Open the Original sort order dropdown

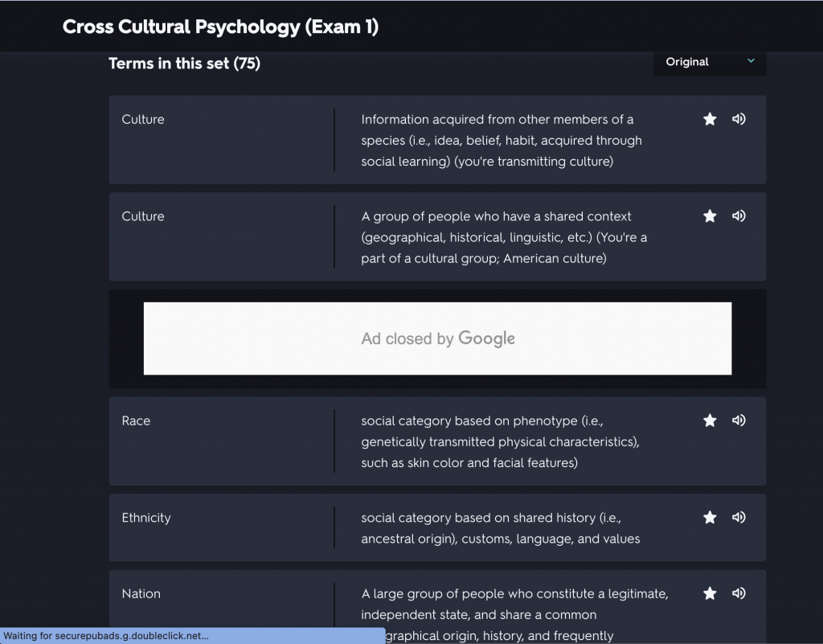pyautogui.click(x=710, y=62)
